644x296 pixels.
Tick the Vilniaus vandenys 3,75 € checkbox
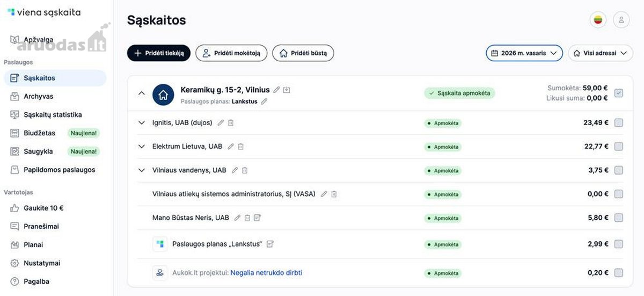click(618, 170)
